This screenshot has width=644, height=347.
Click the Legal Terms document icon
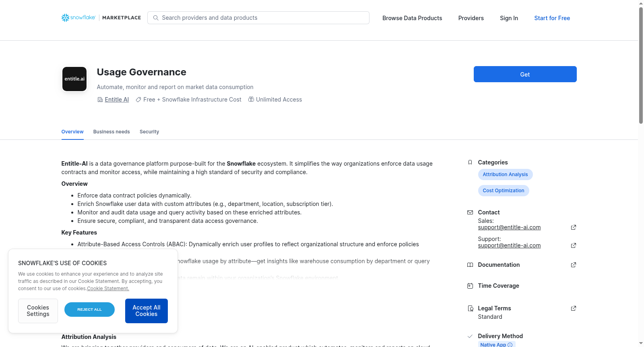click(470, 308)
